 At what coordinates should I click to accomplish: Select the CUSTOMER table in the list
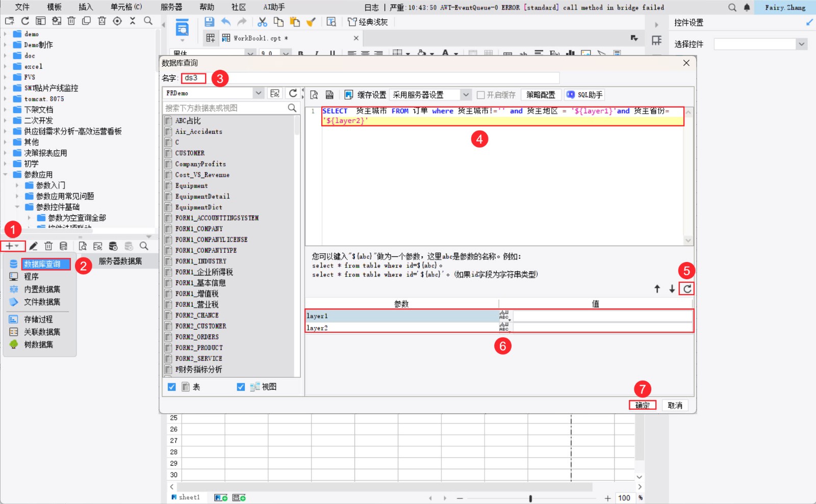pyautogui.click(x=190, y=153)
